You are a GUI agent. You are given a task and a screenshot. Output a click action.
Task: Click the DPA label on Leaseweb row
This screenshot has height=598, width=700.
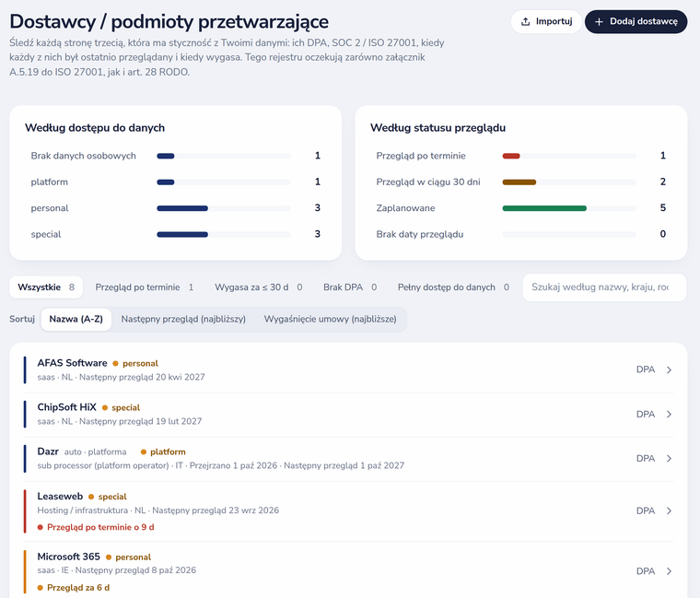click(x=645, y=510)
